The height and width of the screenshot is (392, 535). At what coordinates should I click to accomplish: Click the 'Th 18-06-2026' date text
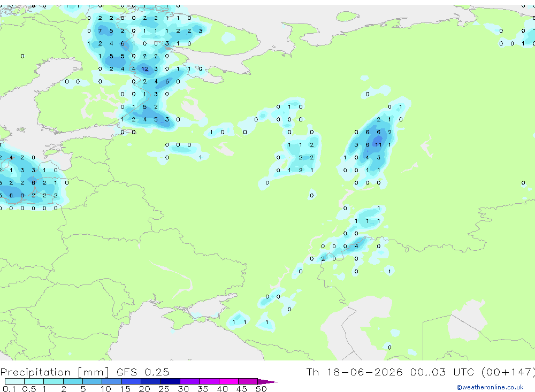pyautogui.click(x=355, y=372)
